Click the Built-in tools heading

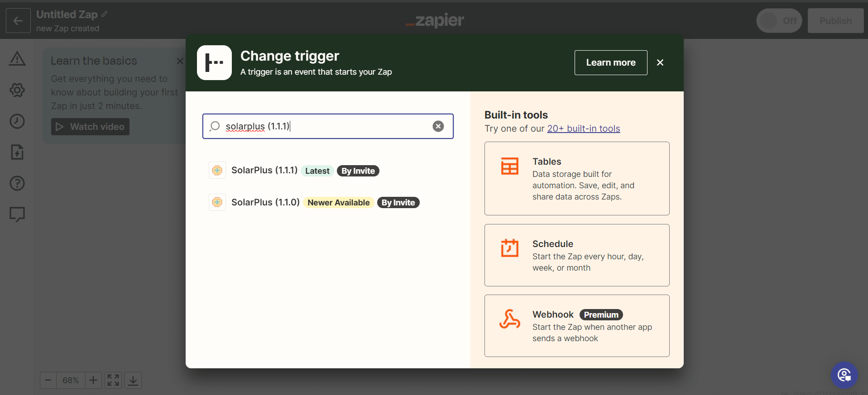tap(516, 115)
